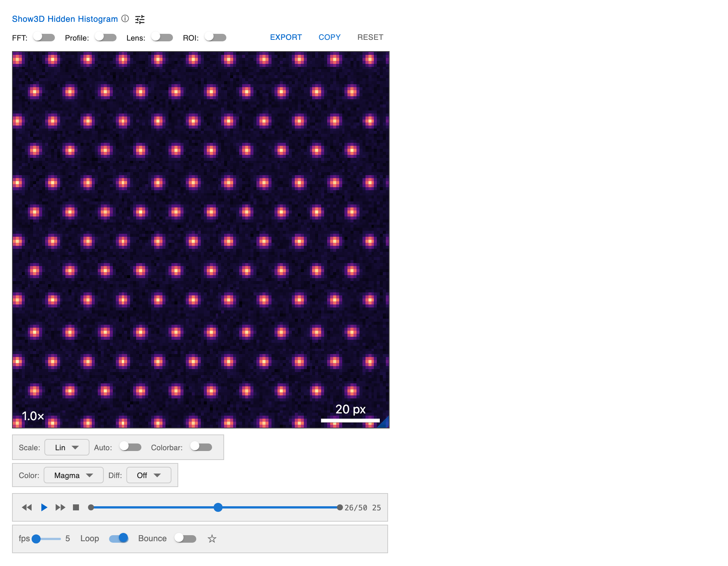Open the display settings sliders icon

point(140,19)
